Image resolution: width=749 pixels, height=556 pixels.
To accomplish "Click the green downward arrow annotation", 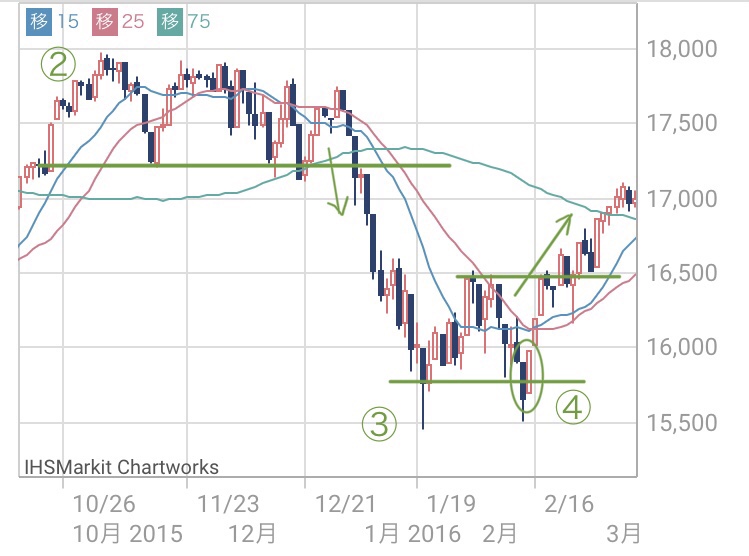I will 336,182.
